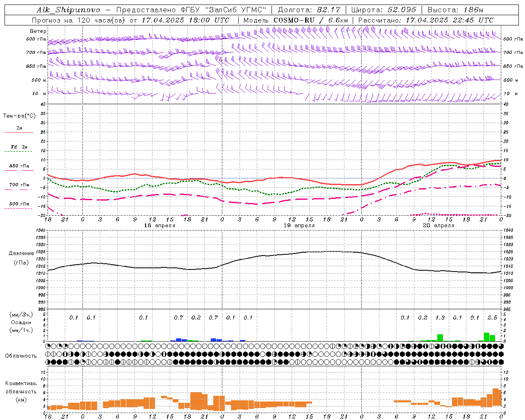Click the Тем-ра(°C) legend title
Screen dimensions: 525x420
[19, 116]
